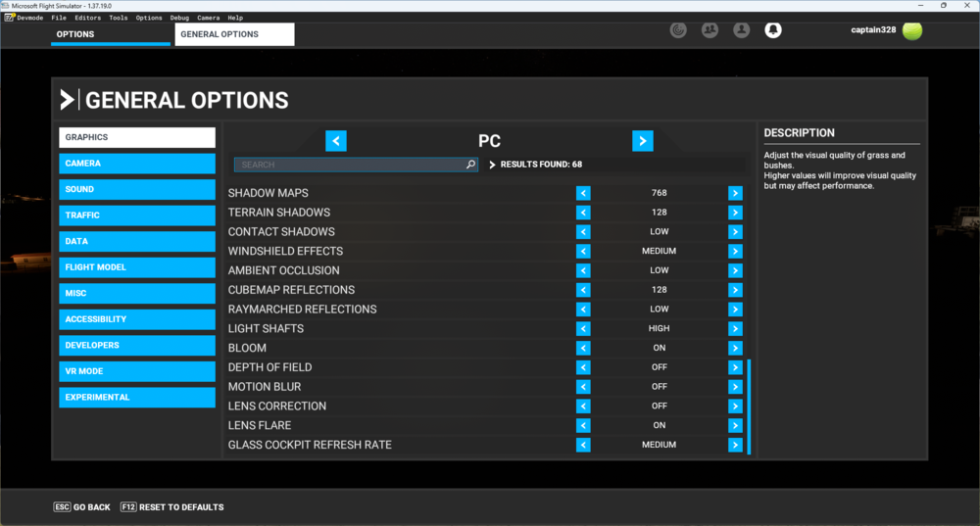Switch Depth of Field using right arrow

tap(735, 367)
